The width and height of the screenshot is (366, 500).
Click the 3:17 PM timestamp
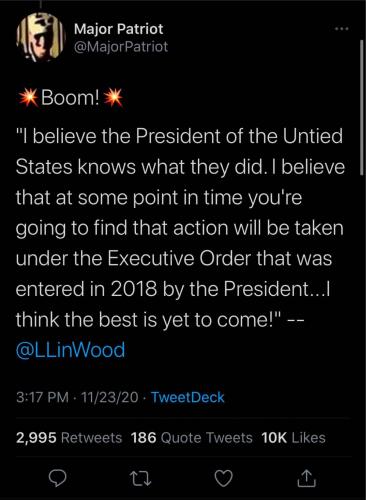pos(42,397)
